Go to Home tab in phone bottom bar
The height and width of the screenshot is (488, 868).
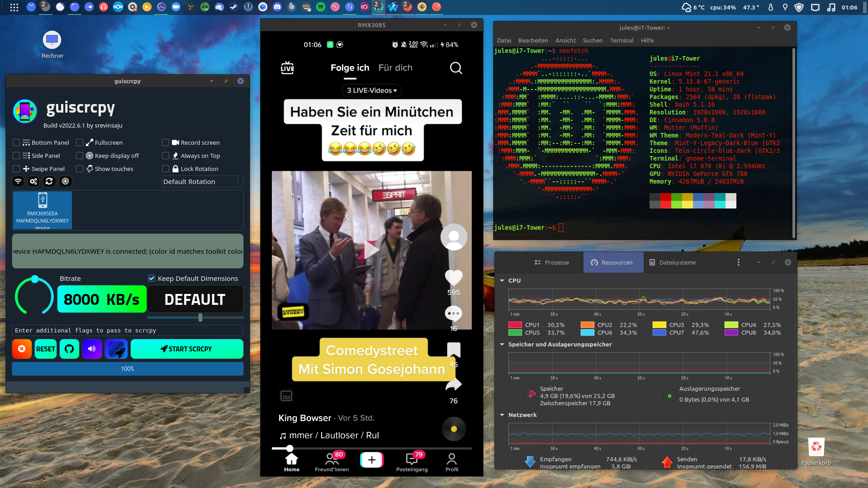[x=292, y=462]
